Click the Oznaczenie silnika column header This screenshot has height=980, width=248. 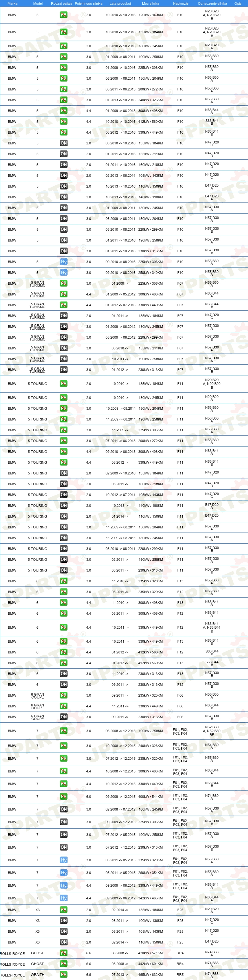click(x=212, y=3)
